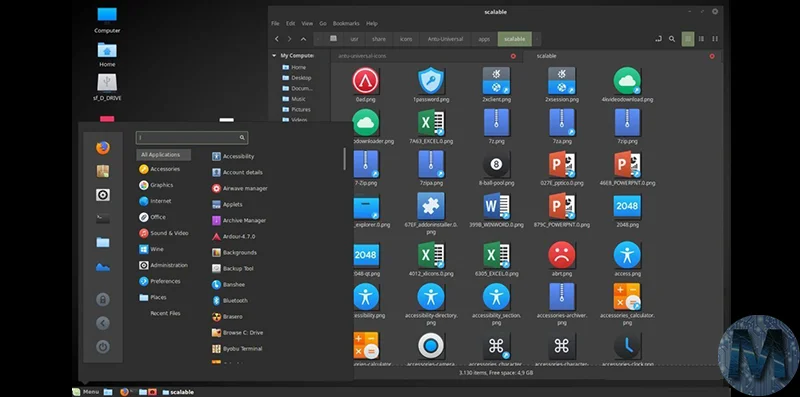The height and width of the screenshot is (397, 800).
Task: Click the search icon in file manager toolbar
Action: point(672,39)
